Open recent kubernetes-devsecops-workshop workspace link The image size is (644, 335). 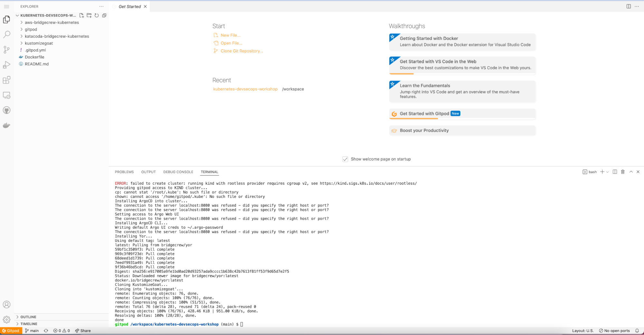(245, 89)
